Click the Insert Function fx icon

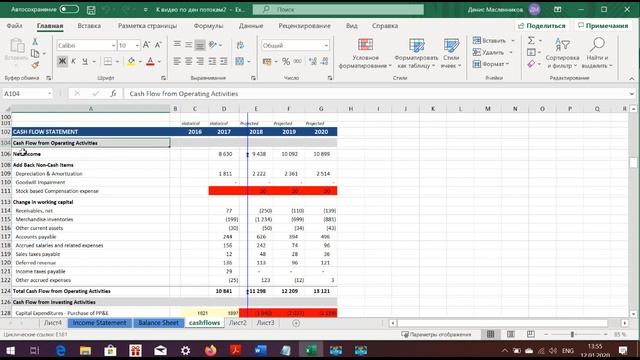click(x=113, y=93)
